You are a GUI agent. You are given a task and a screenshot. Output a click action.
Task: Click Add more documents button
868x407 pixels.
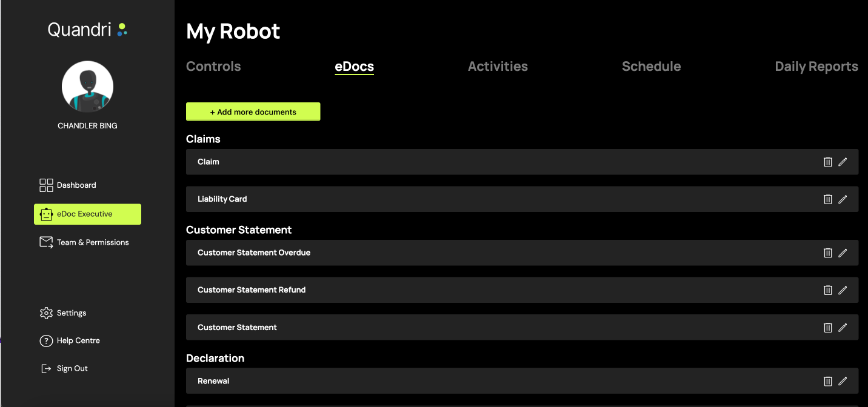pyautogui.click(x=253, y=112)
